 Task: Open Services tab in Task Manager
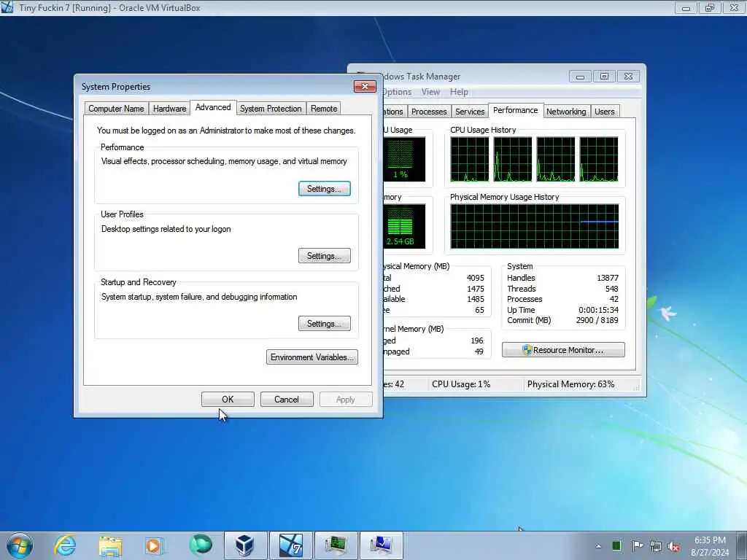click(x=470, y=112)
